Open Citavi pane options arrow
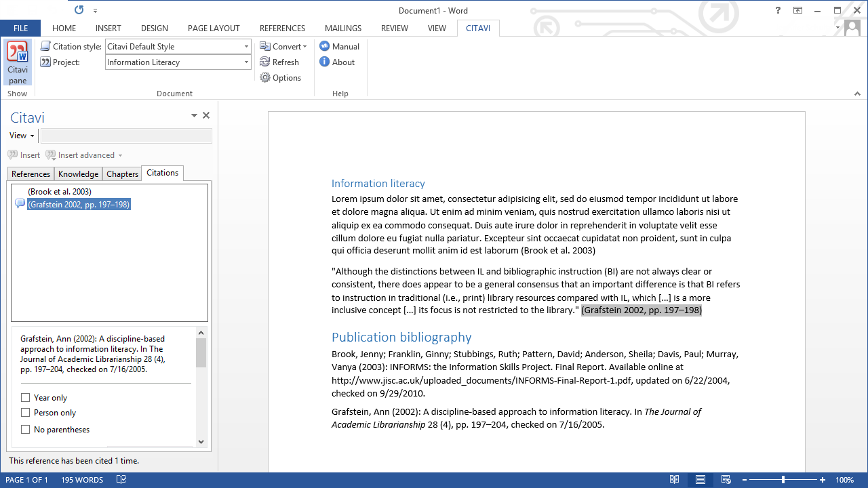Image resolution: width=868 pixels, height=488 pixels. [x=194, y=116]
